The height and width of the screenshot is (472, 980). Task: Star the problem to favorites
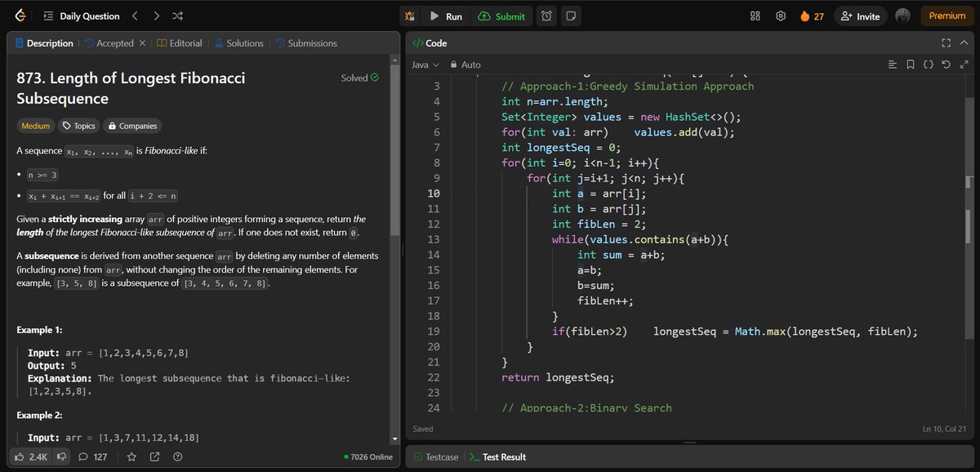coord(131,456)
